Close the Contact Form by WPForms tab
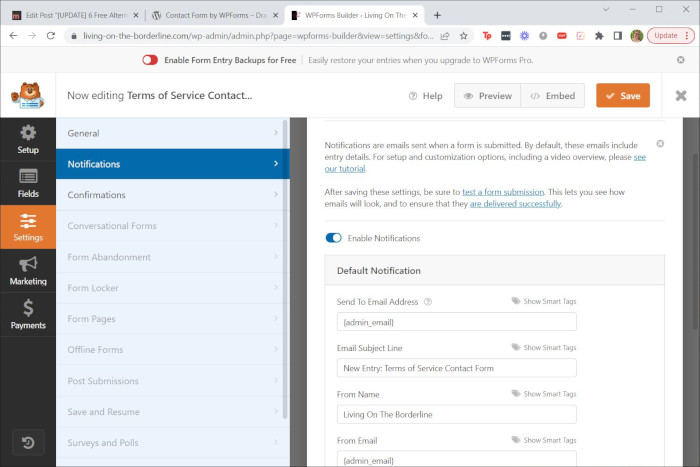Screen dimensions: 700x467 pyautogui.click(x=275, y=15)
